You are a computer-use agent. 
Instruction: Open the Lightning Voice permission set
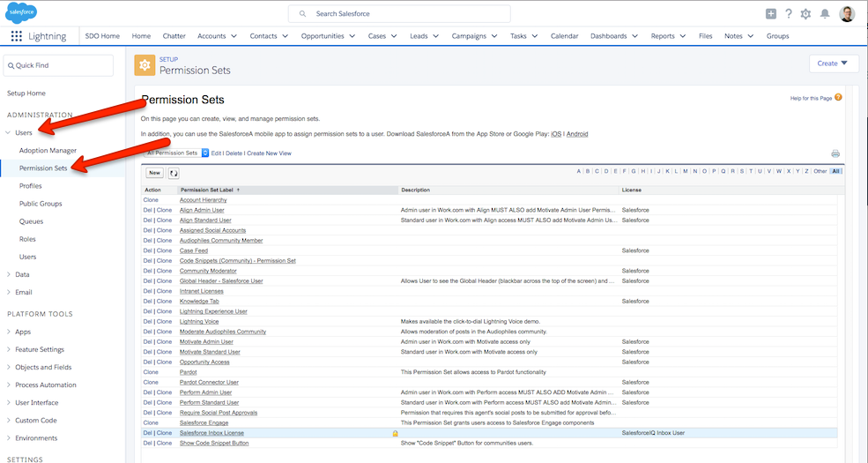click(199, 322)
